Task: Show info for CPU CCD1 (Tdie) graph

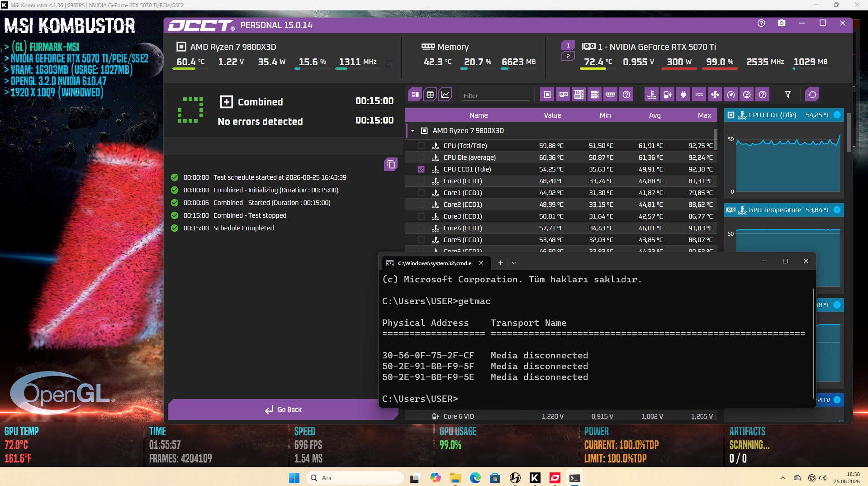Action: click(837, 115)
